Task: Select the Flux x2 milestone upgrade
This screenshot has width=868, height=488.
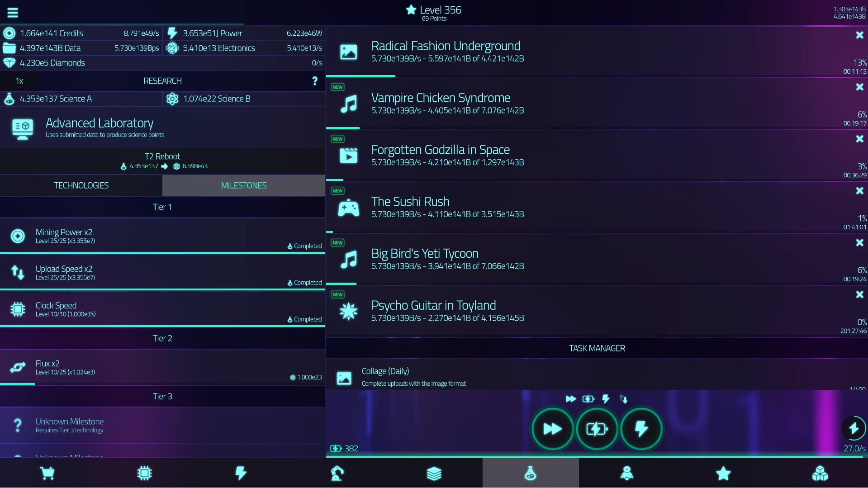Action: click(162, 367)
